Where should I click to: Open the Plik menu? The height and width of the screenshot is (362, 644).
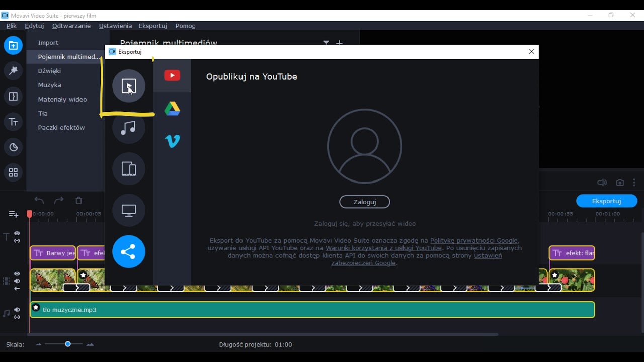pyautogui.click(x=12, y=26)
